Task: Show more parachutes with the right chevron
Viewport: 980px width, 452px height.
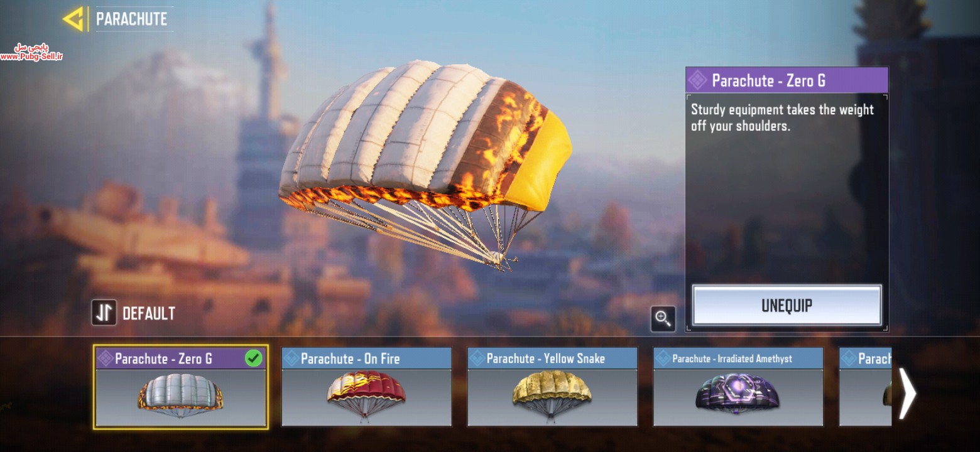Action: [x=906, y=393]
